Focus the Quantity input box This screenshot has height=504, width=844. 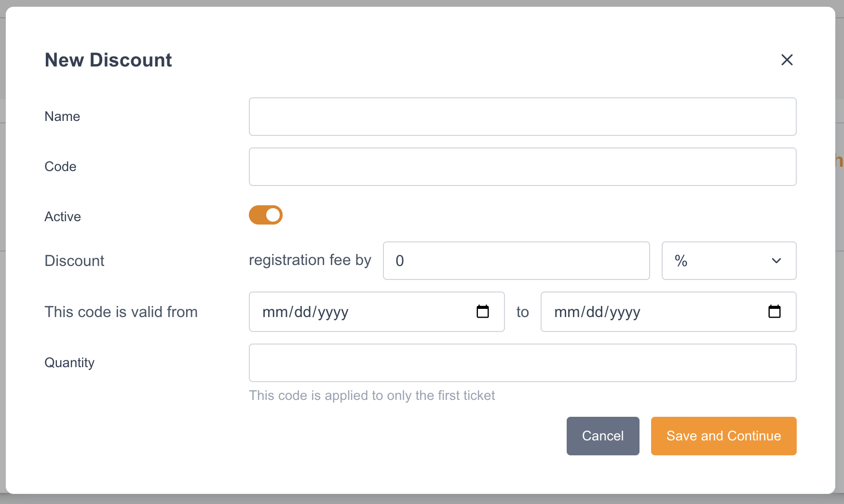coord(522,363)
